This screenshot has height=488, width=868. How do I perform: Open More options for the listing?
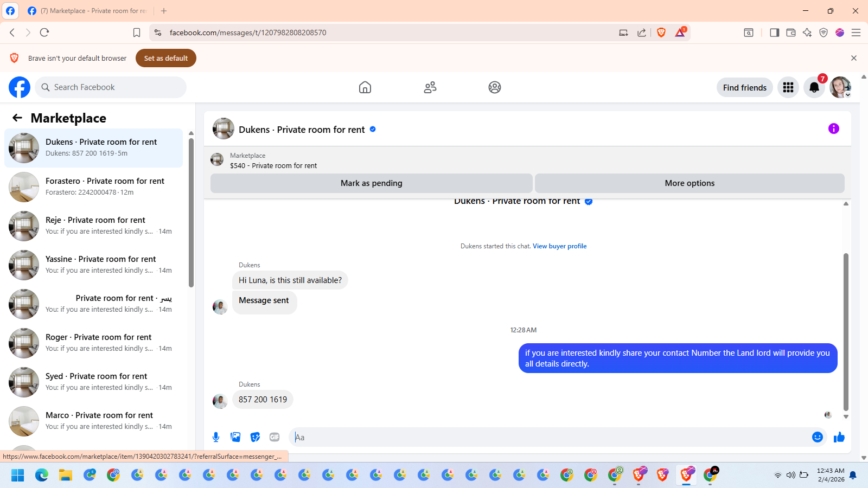(x=690, y=183)
